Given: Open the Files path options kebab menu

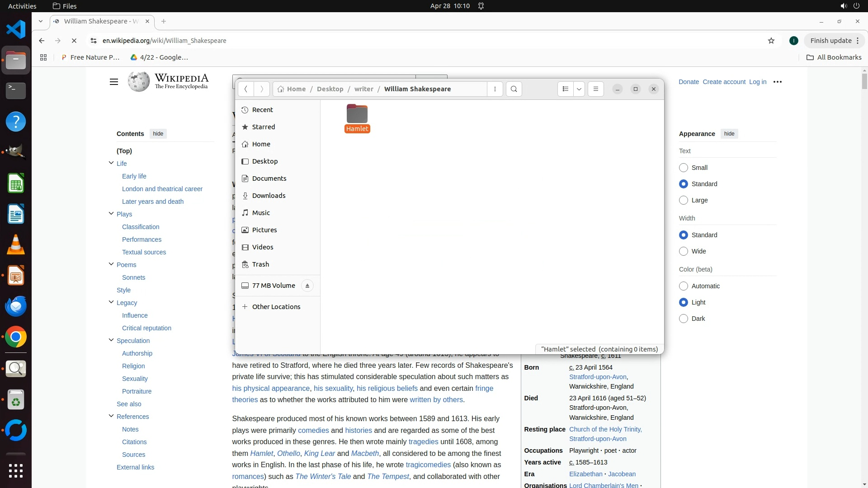Looking at the screenshot, I should tap(495, 89).
